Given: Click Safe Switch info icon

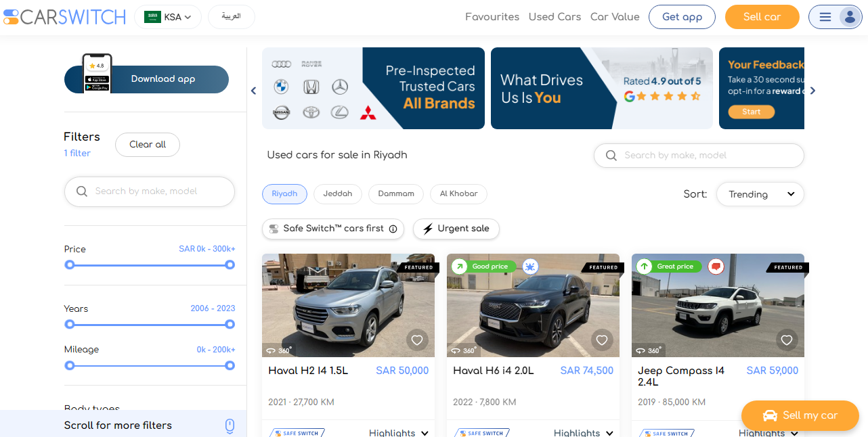Looking at the screenshot, I should pos(393,229).
